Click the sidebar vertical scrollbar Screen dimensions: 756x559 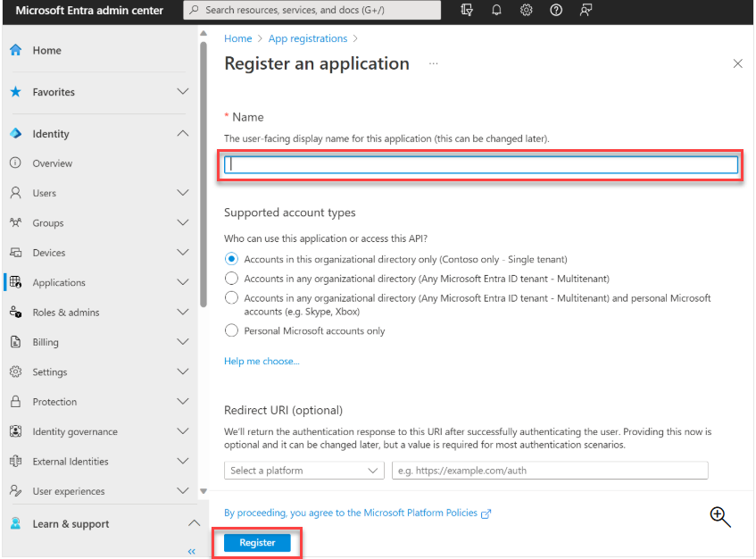[x=204, y=179]
